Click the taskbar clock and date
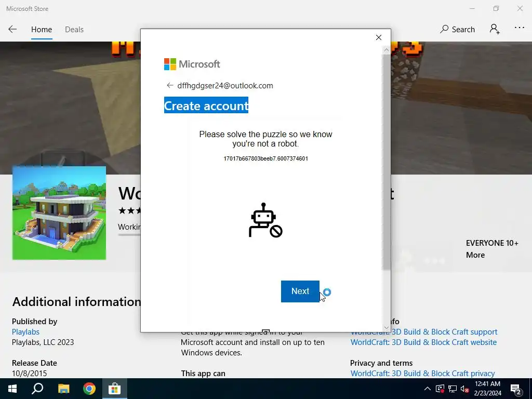 (487, 389)
